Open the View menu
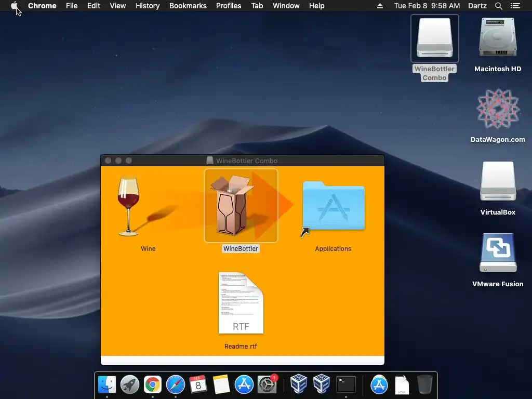 118,6
